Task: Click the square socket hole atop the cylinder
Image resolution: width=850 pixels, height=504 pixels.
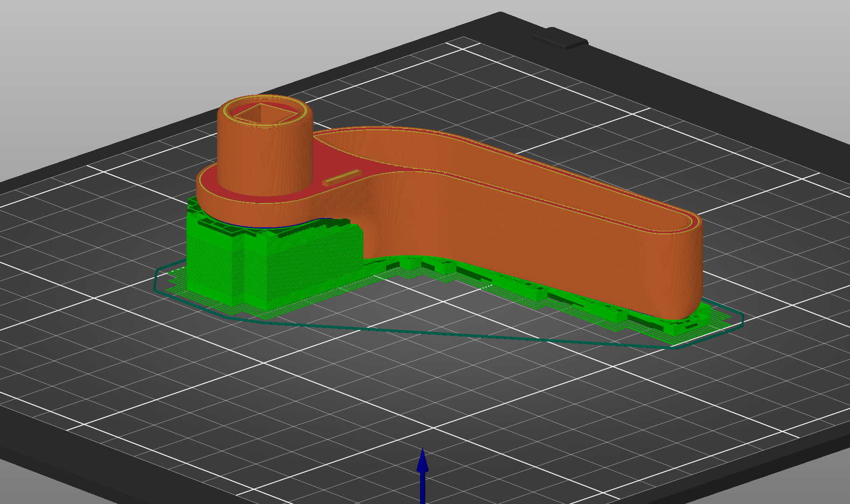Action: (x=265, y=114)
